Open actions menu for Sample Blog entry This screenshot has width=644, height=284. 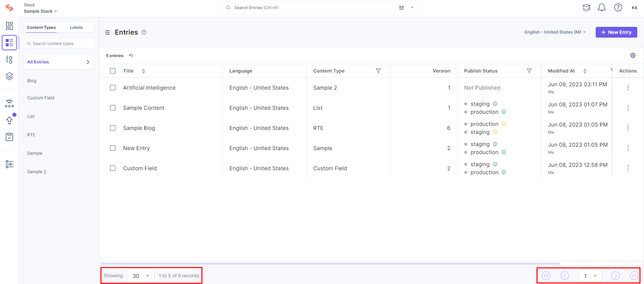click(628, 128)
